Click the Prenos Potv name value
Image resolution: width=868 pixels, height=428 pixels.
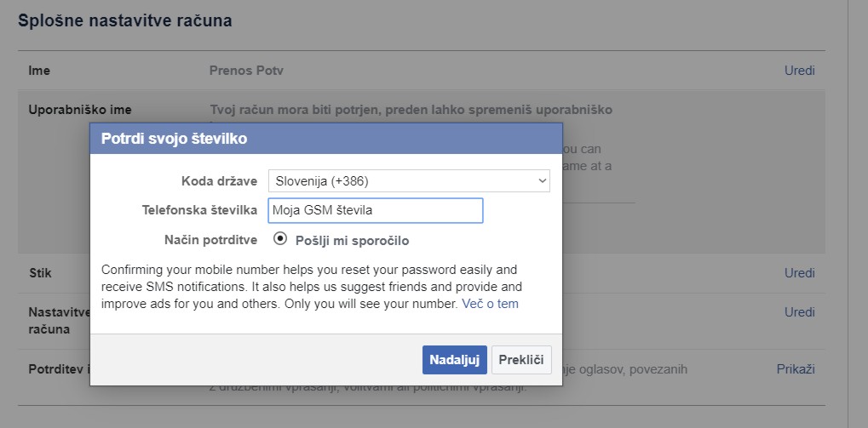point(246,71)
